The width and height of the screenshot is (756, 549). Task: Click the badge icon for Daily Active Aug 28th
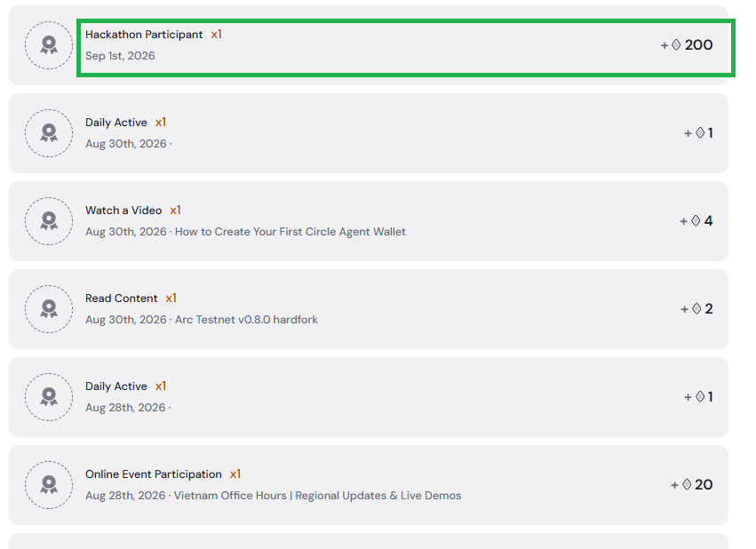click(x=49, y=397)
